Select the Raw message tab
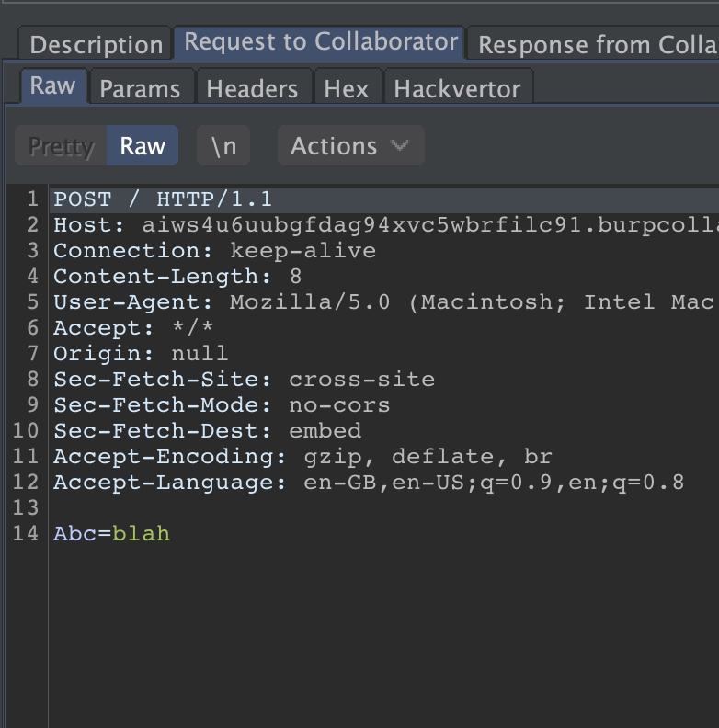 click(52, 86)
